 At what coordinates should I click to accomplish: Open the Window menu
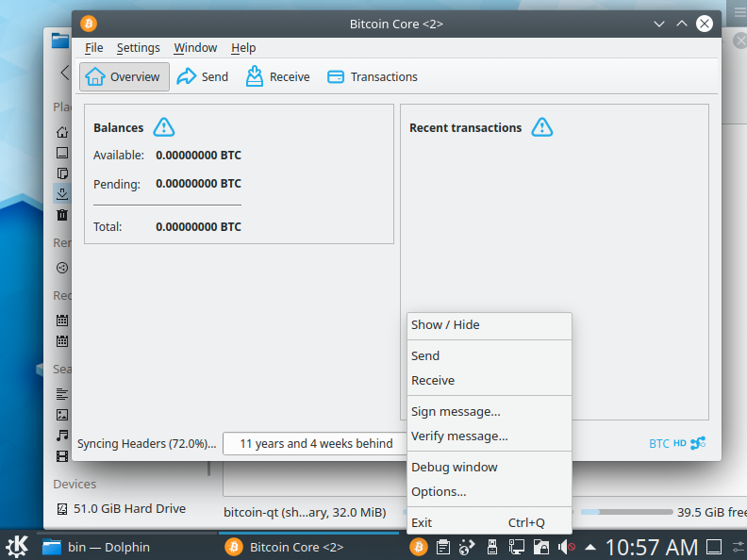pos(195,48)
